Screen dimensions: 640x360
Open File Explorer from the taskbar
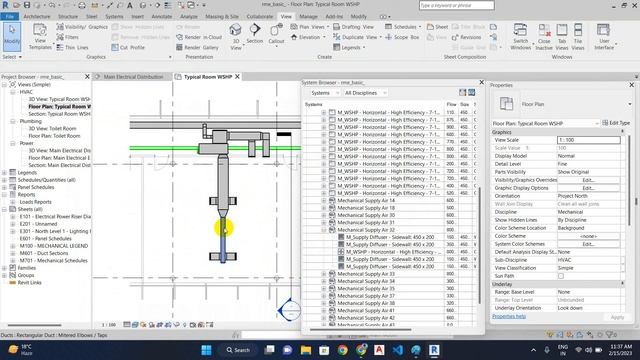pos(306,350)
